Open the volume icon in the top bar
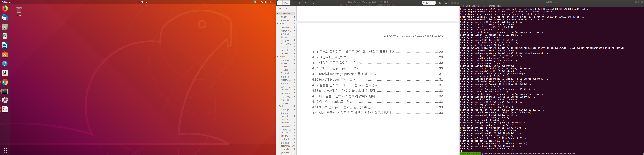The image size is (644, 155). pos(266,2)
